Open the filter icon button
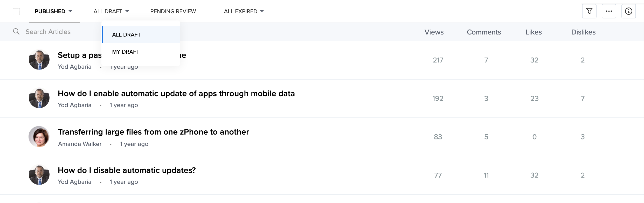 click(589, 11)
